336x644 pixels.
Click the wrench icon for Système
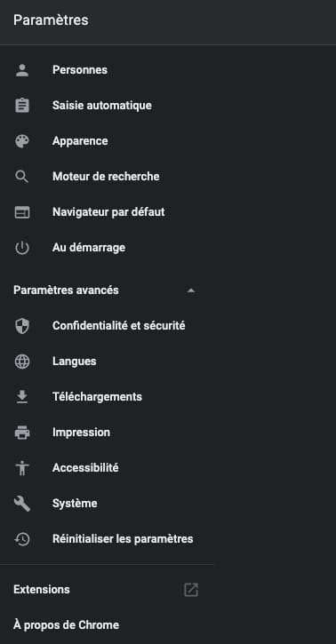21,504
